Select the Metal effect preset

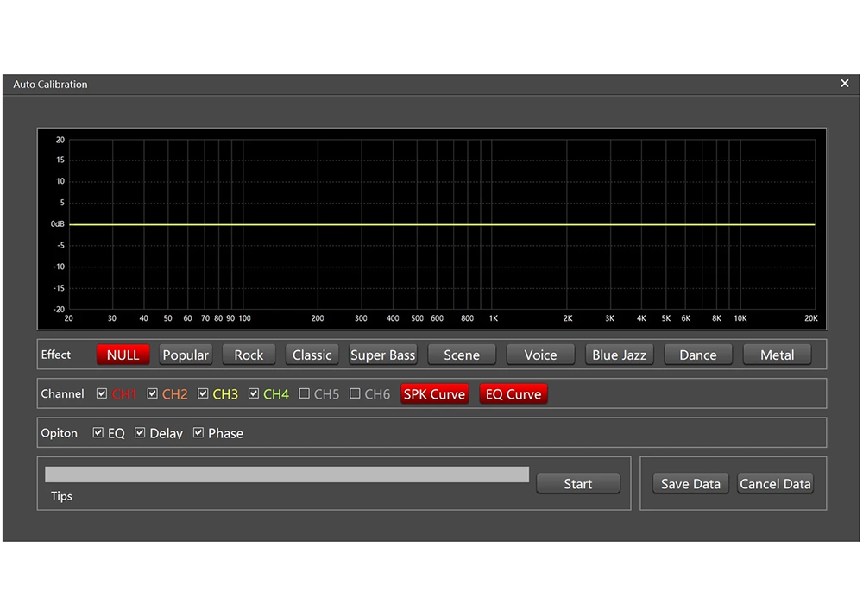point(777,355)
